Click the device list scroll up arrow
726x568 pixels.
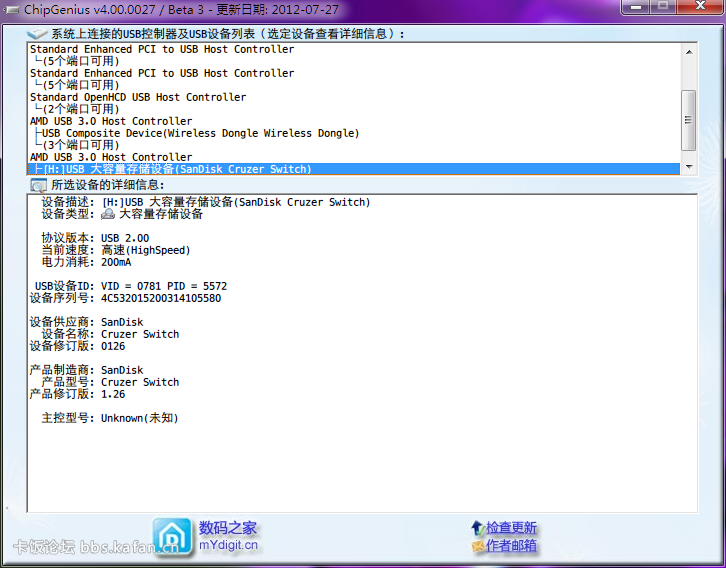(x=689, y=52)
